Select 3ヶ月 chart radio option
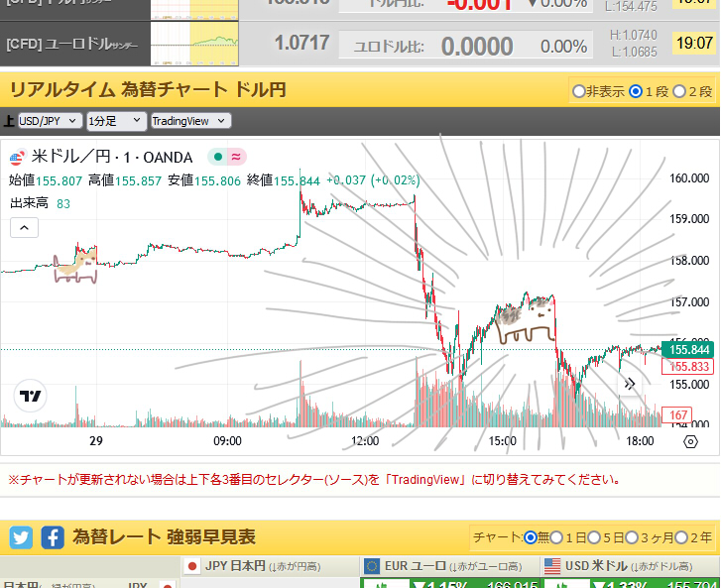The width and height of the screenshot is (721, 588). pyautogui.click(x=632, y=537)
